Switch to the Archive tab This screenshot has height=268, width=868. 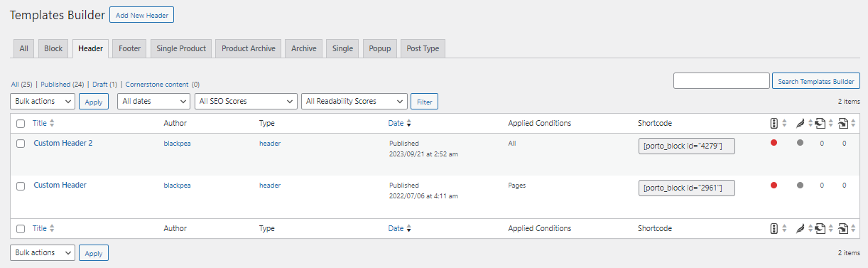point(304,48)
